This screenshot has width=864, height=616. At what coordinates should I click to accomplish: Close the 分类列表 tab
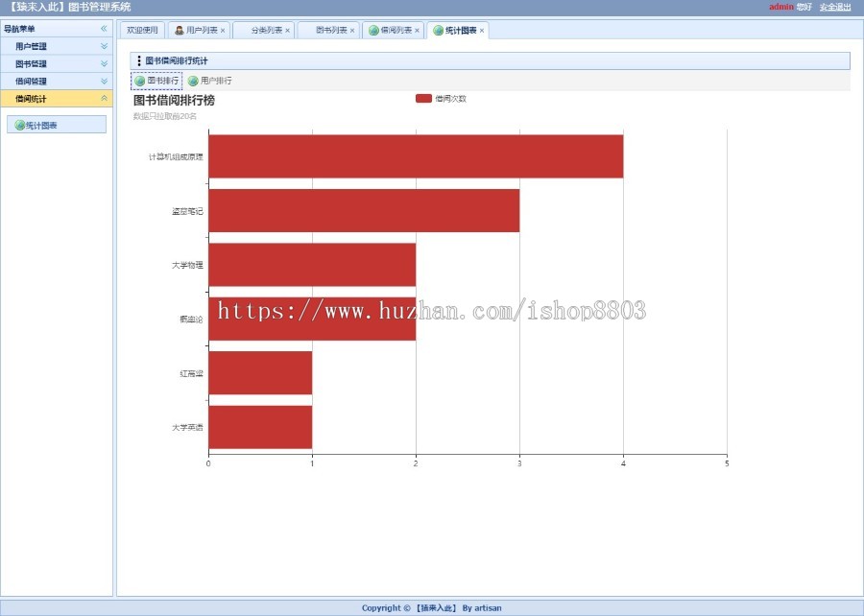(287, 31)
